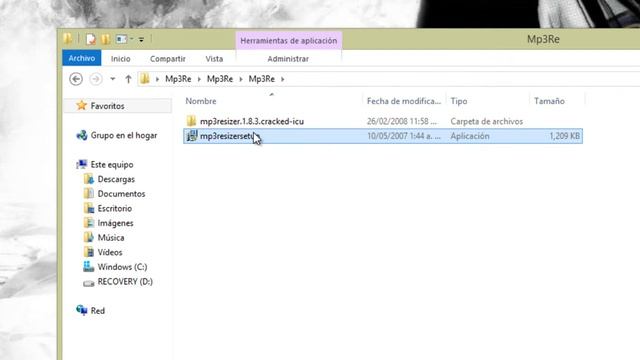Viewport: 640px width, 360px height.
Task: Expand chevron after first Mp3Re breadcrumb
Action: coord(199,79)
